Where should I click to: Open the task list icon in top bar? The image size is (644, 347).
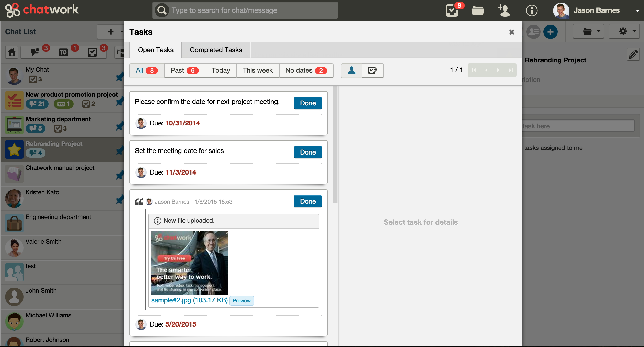click(x=452, y=10)
